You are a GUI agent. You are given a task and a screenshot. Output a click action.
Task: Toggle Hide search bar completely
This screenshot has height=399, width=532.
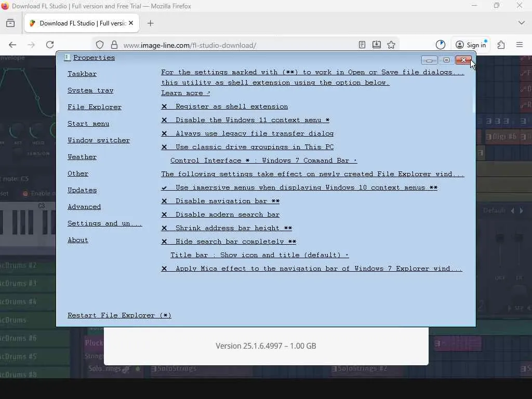229,242
